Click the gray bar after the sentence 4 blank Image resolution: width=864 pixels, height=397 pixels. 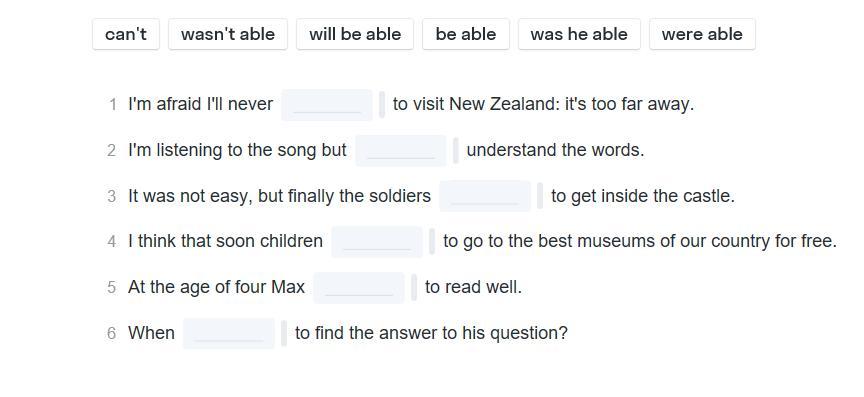point(432,242)
